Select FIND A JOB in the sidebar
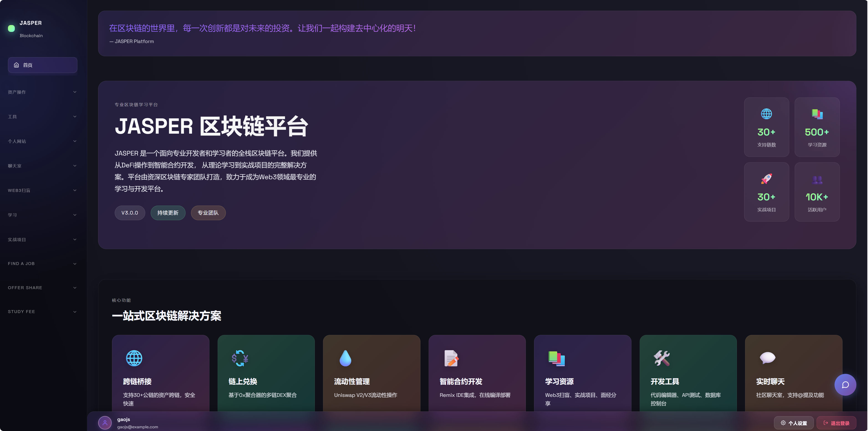This screenshot has height=431, width=868. [x=43, y=263]
